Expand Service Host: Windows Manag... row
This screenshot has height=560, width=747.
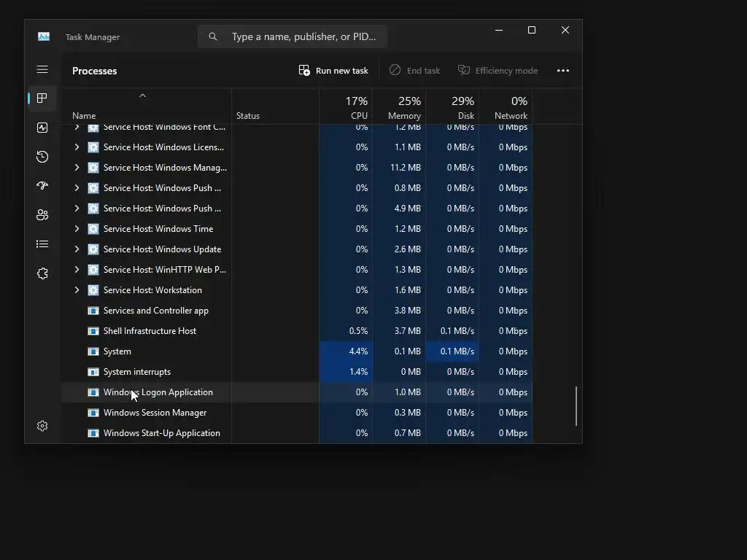coord(77,168)
